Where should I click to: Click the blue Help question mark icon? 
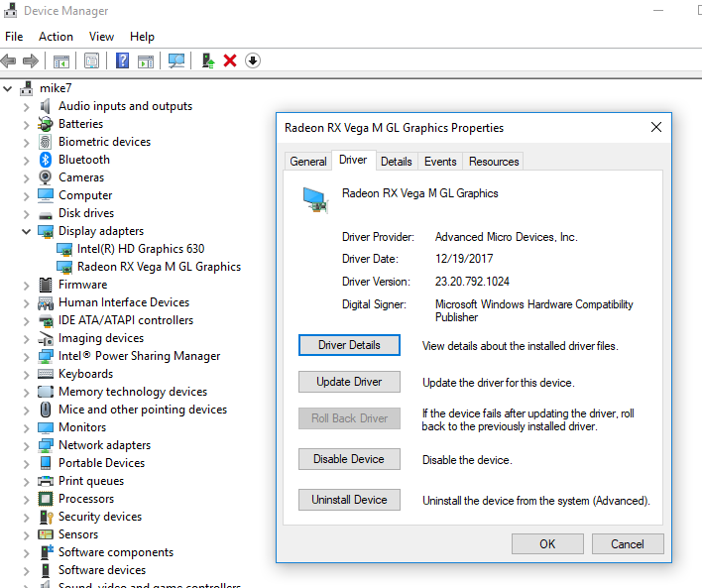122,61
